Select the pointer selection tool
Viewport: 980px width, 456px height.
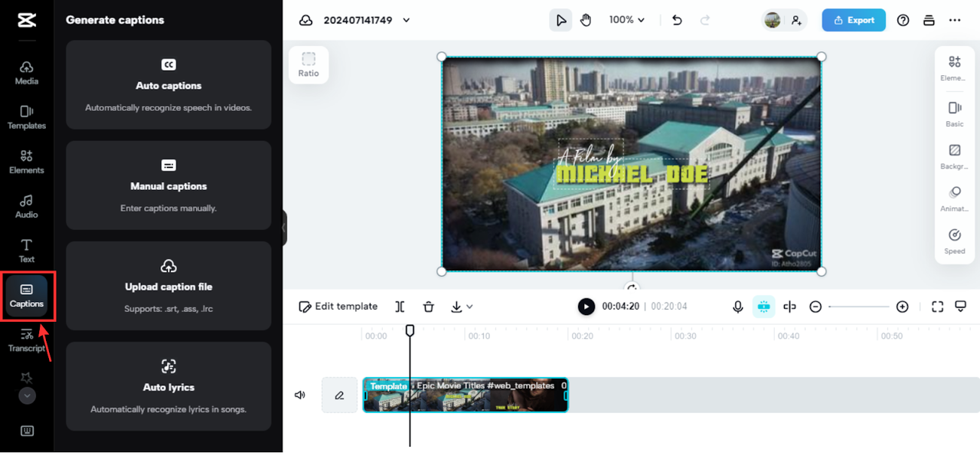[x=560, y=21]
